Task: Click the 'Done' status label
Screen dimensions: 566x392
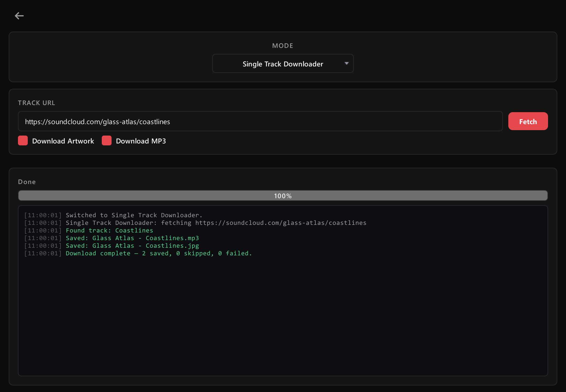Action: 27,182
